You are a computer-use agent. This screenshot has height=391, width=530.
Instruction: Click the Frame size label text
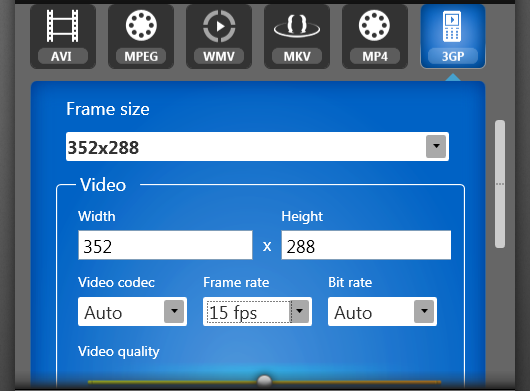pos(108,109)
